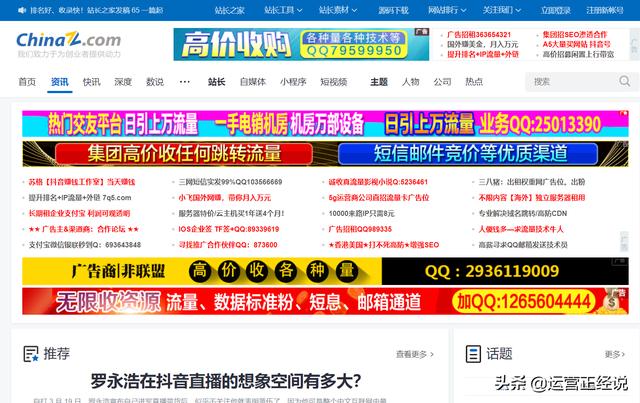
Task: Open the 深度 tab
Action: (123, 82)
